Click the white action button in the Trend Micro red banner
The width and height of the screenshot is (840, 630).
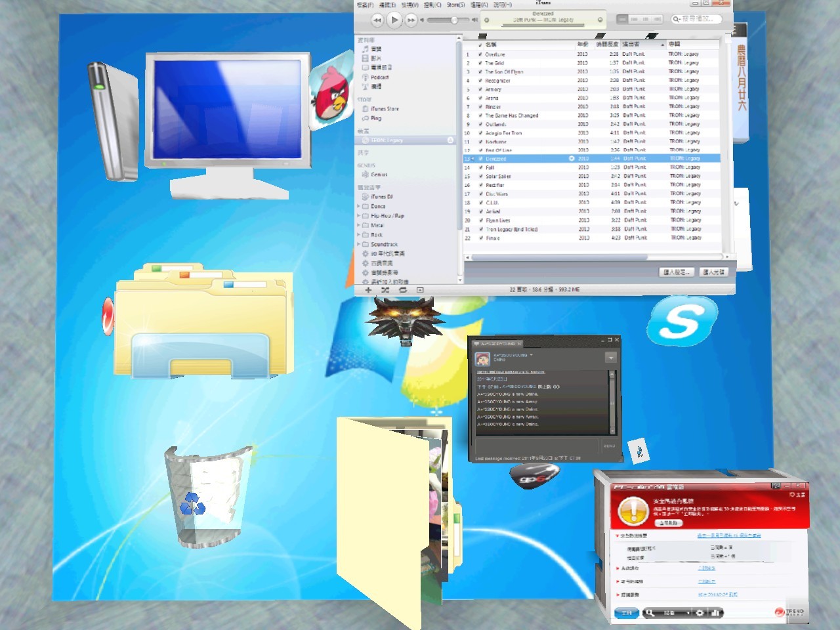pos(667,523)
